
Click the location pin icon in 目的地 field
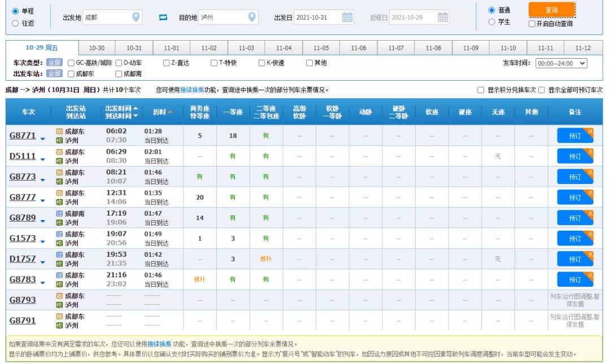pyautogui.click(x=251, y=17)
